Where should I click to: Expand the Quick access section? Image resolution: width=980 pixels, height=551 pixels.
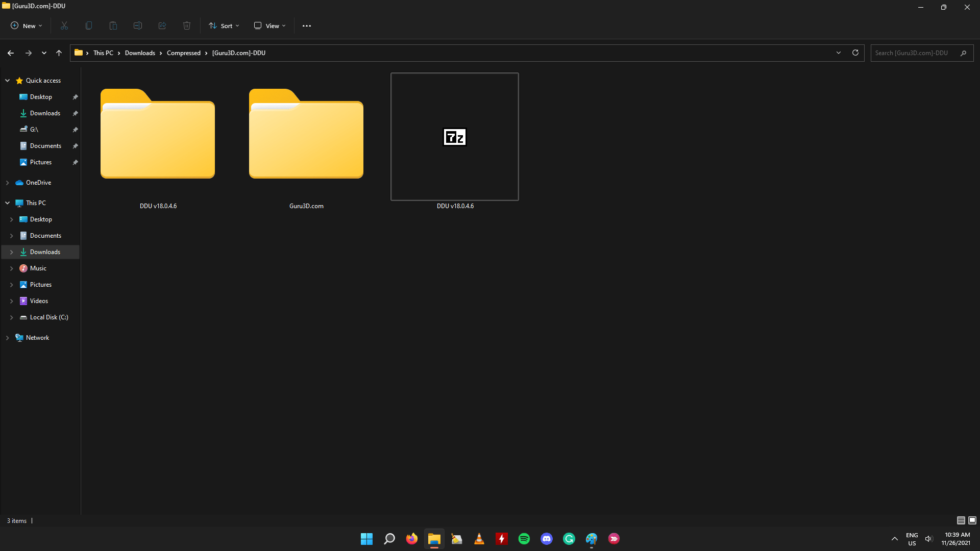(7, 80)
